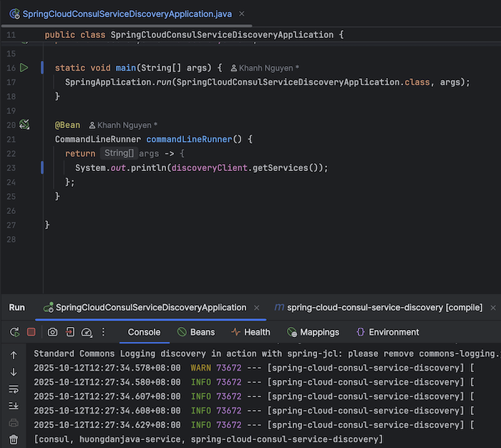Open the profiler gauge icon

[87, 332]
